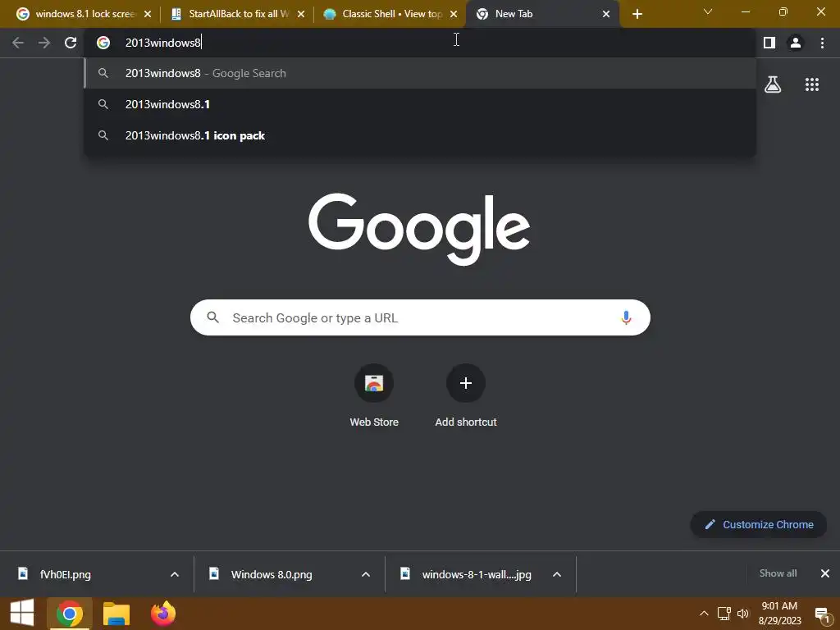The width and height of the screenshot is (840, 630).
Task: Select the 2013windows8.1 suggestion
Action: [420, 104]
